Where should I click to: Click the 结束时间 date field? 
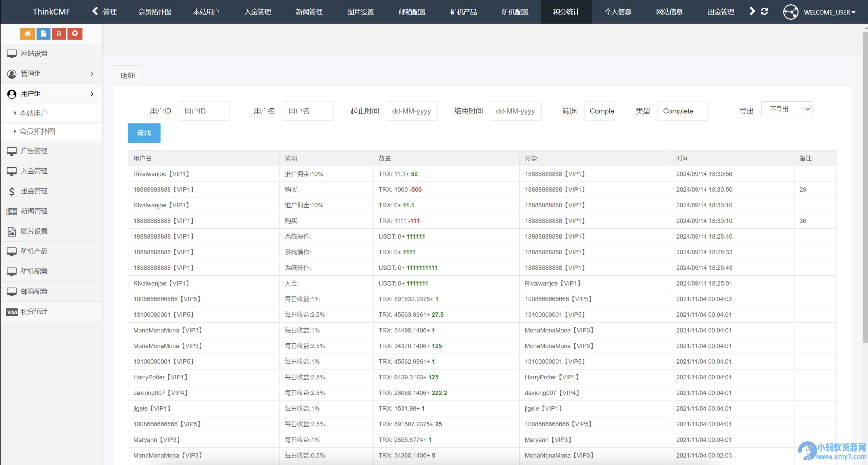point(516,111)
